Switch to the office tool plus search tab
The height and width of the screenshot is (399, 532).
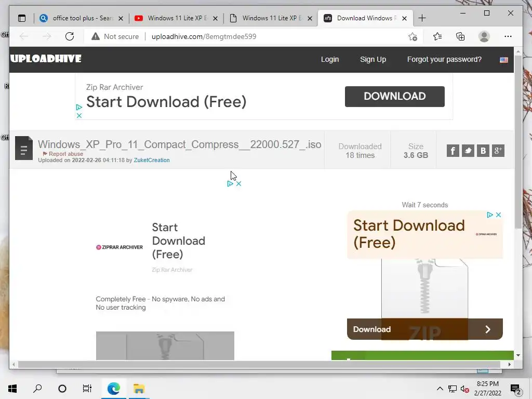(82, 18)
